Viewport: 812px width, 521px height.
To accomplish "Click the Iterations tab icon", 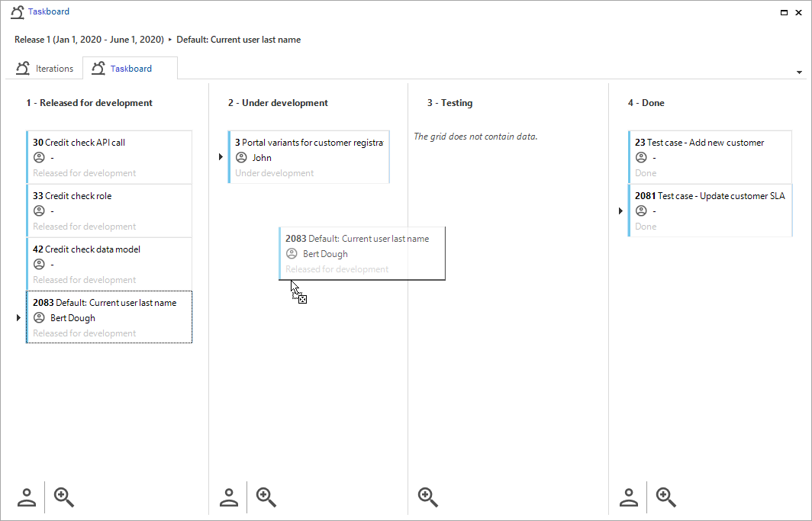I will (x=23, y=69).
